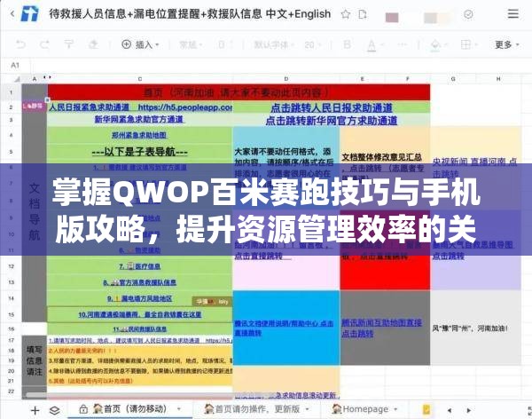
Task: Open the 插入 insert menu
Action: (140, 44)
